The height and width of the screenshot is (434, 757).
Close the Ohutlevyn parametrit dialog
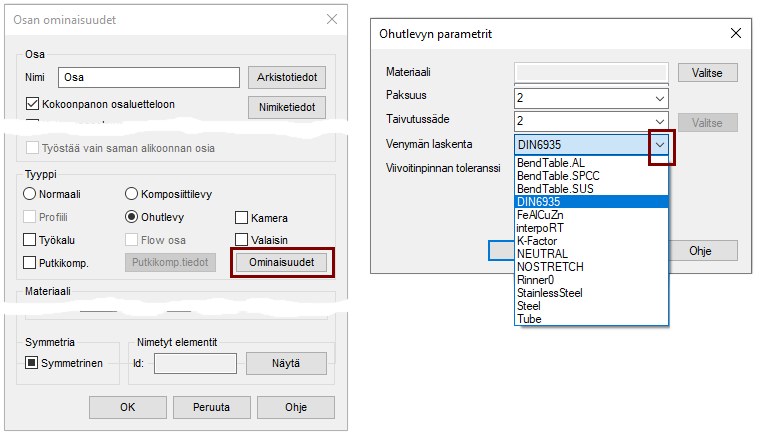(736, 33)
